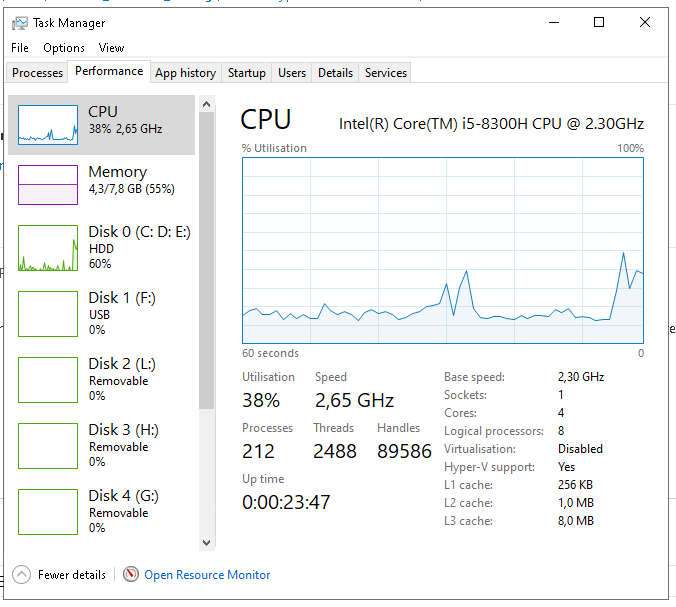Screen dimensions: 676x607
Task: Click the Logical processors label
Action: pos(494,431)
